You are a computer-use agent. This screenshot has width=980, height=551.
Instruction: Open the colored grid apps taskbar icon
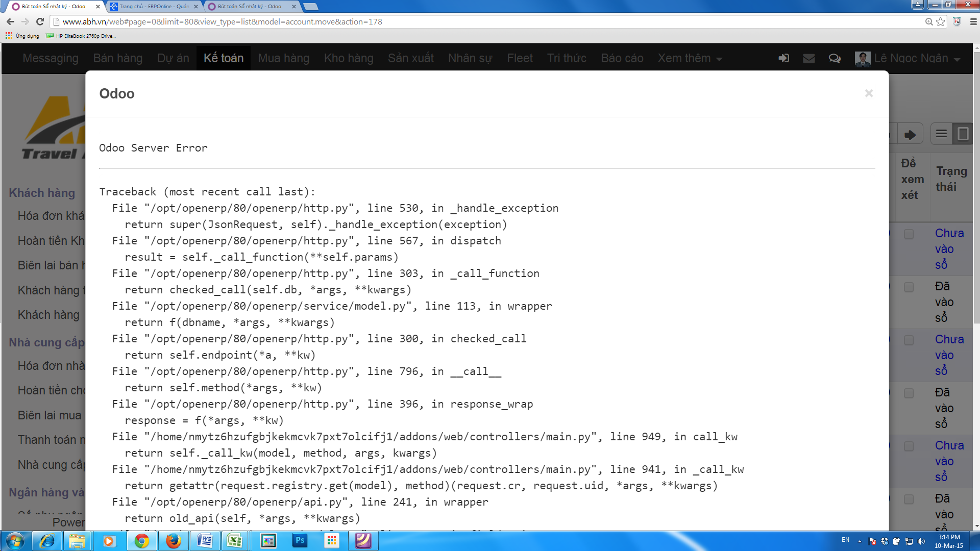332,541
